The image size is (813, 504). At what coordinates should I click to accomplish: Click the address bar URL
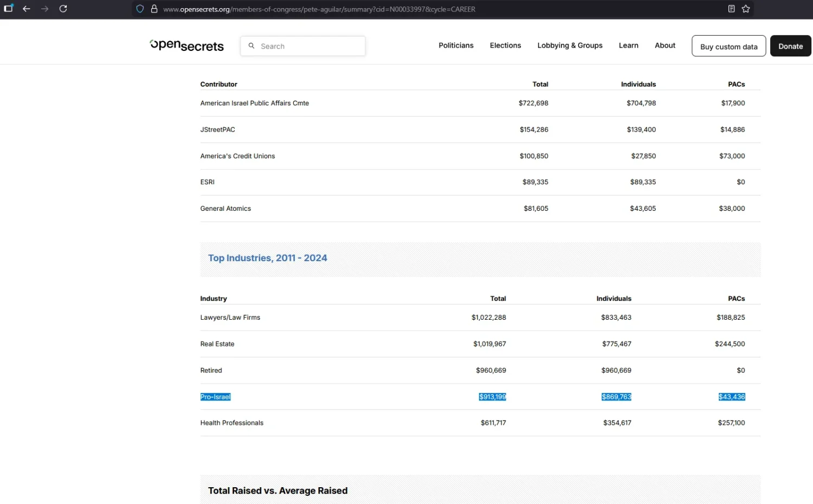coord(319,9)
